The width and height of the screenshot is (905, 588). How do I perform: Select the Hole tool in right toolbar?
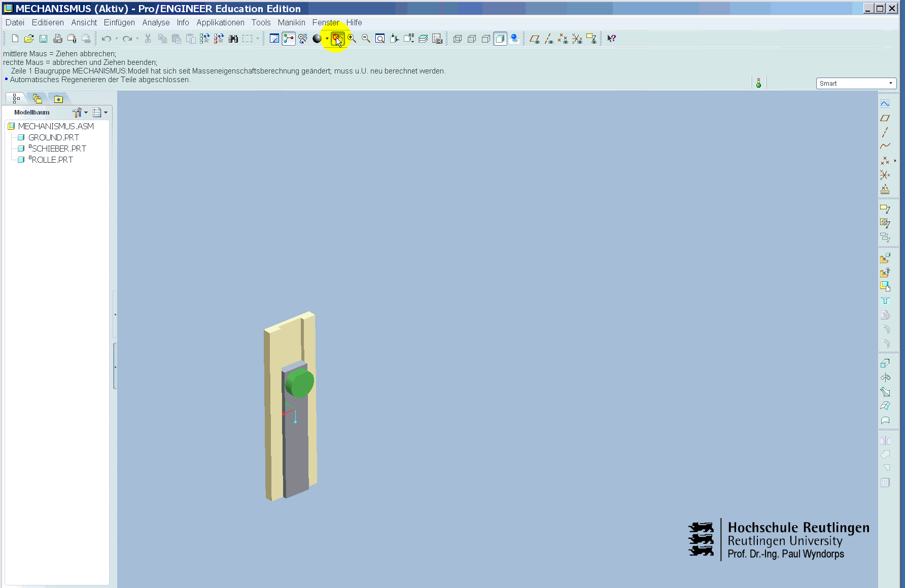885,301
